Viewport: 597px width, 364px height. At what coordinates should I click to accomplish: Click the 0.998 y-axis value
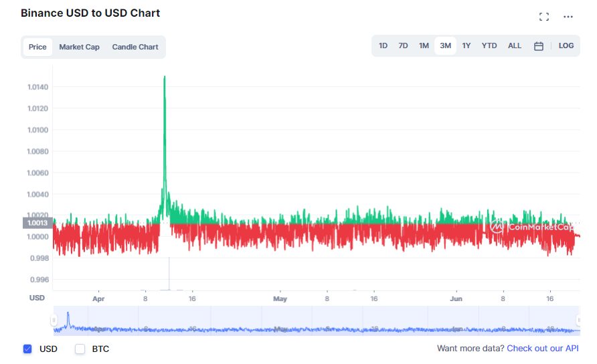point(39,258)
